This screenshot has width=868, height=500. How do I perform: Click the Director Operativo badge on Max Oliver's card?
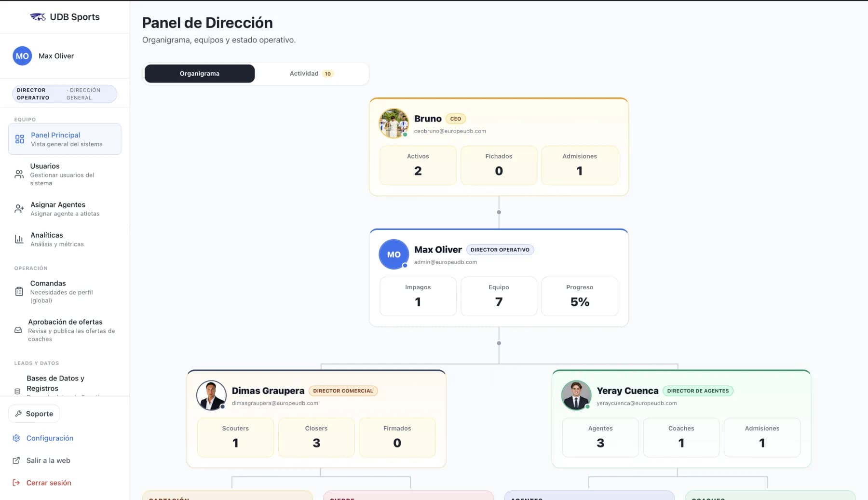coord(500,250)
